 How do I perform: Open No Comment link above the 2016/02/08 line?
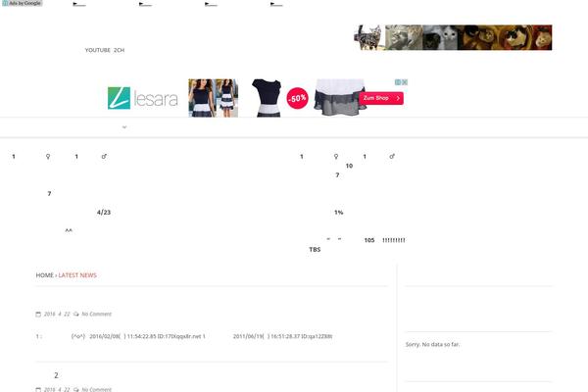[97, 314]
